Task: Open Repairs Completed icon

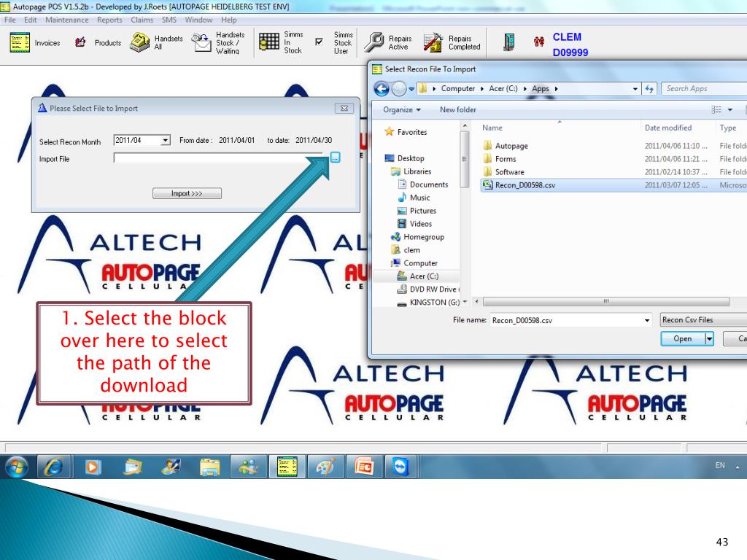Action: click(x=433, y=42)
